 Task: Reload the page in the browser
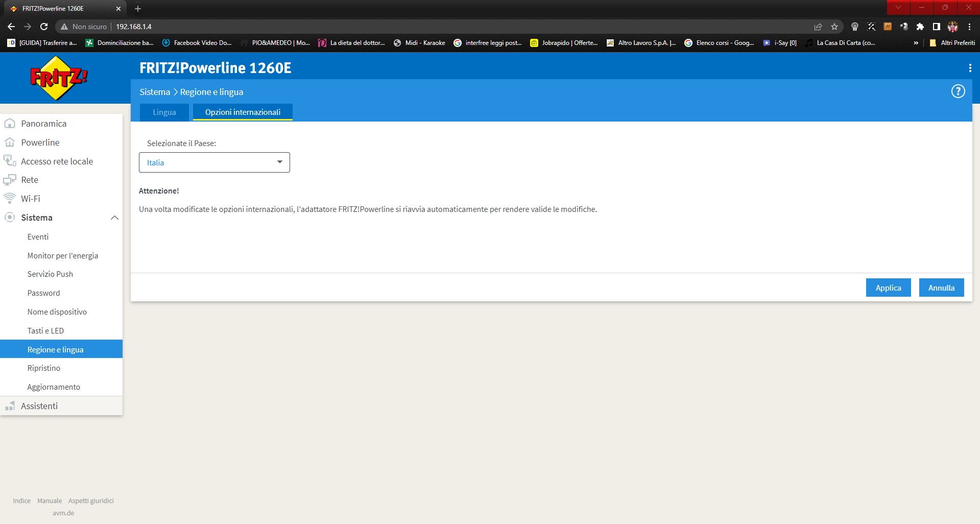[44, 27]
